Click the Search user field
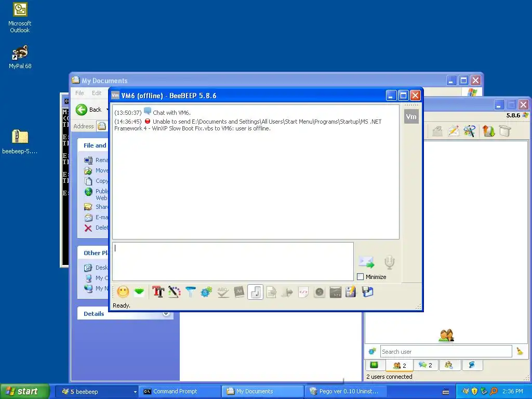Screen dimensions: 532x399 [x=446, y=352]
